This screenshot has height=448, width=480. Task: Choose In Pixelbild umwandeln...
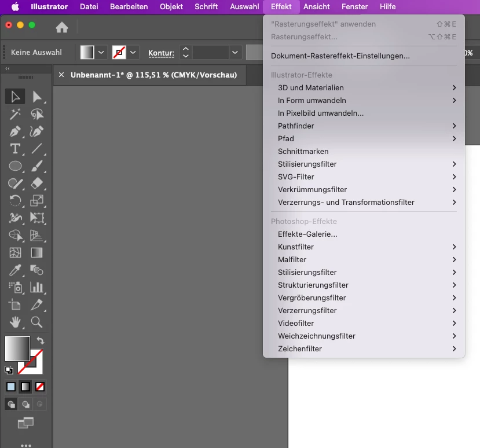364,113
